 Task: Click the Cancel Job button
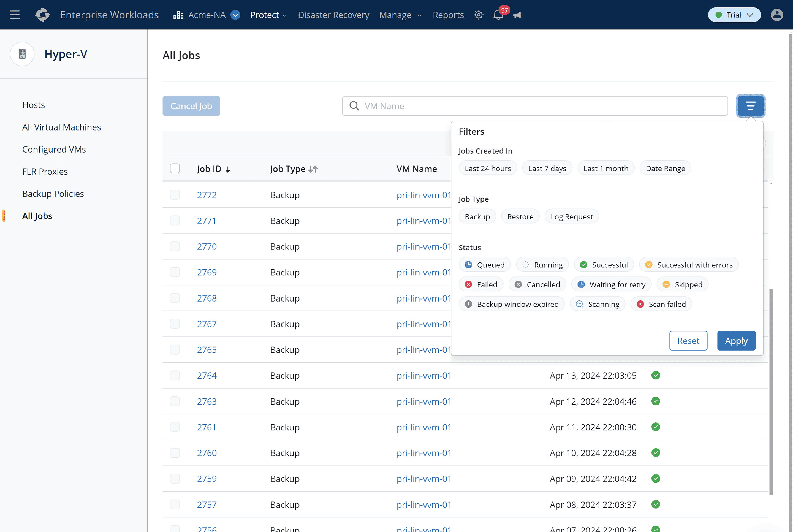191,106
